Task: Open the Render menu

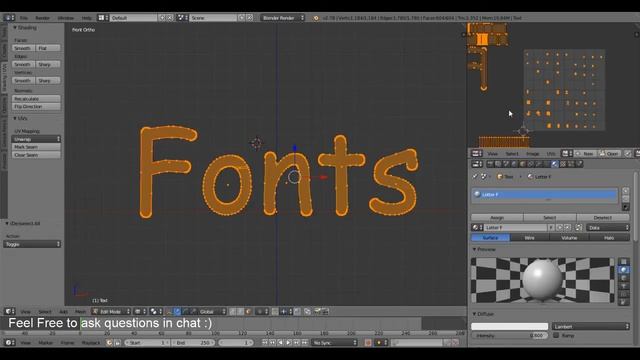Action: pyautogui.click(x=42, y=18)
